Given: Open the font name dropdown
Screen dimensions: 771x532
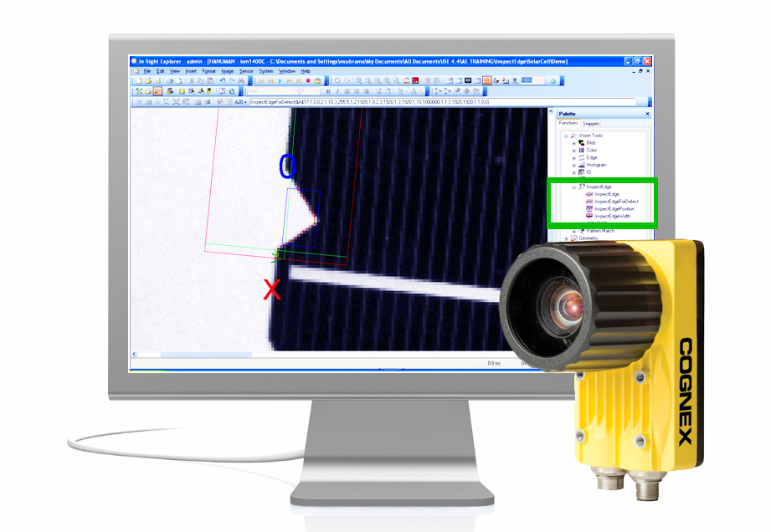Looking at the screenshot, I should (x=296, y=91).
